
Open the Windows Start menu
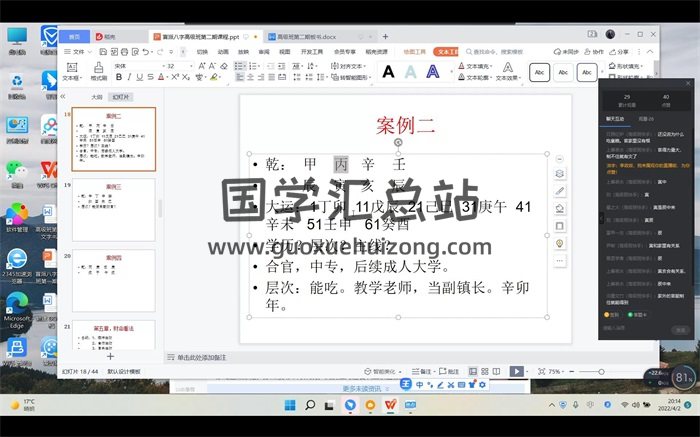(291, 405)
